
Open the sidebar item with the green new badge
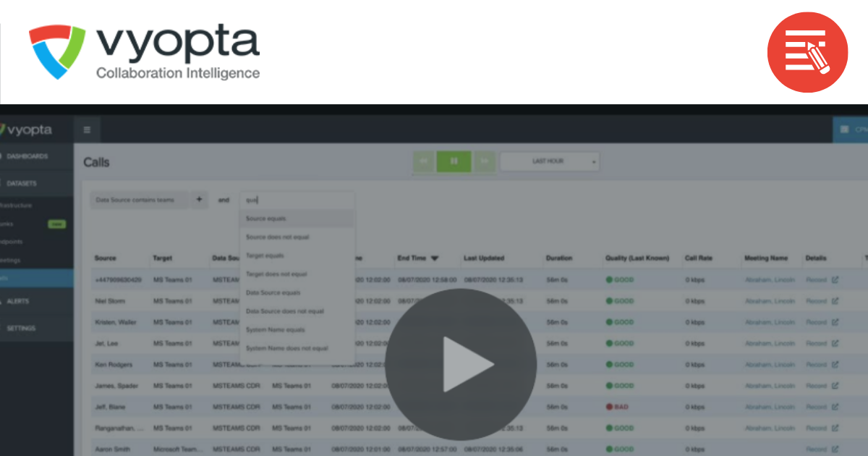(x=36, y=224)
